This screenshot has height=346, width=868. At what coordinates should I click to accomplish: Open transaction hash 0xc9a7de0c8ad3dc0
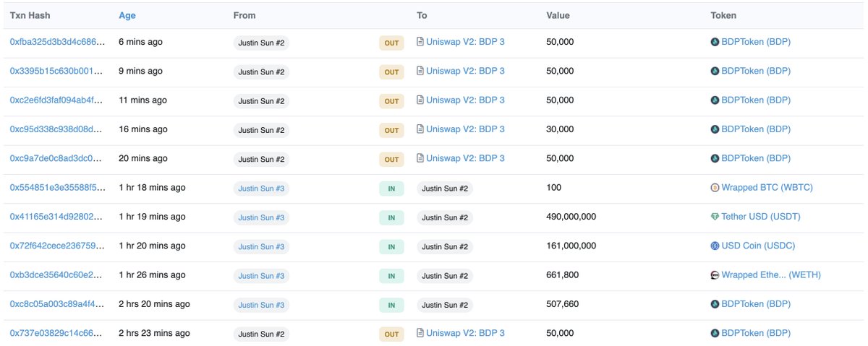(56, 158)
